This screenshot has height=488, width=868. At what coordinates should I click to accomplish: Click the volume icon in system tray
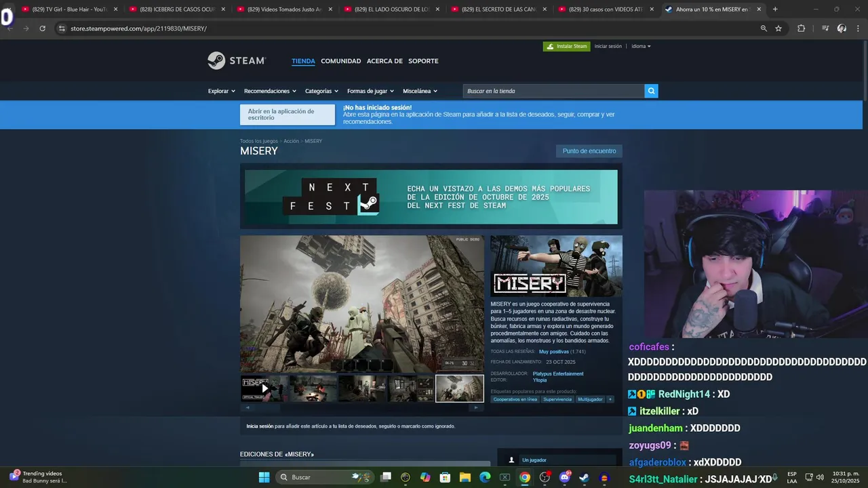[x=820, y=477]
